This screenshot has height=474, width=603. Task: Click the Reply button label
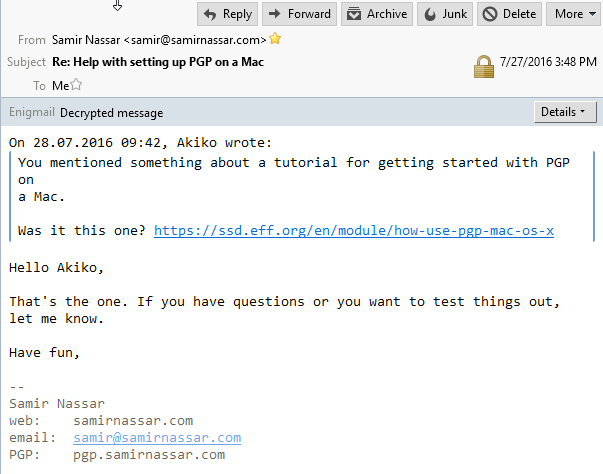[237, 14]
